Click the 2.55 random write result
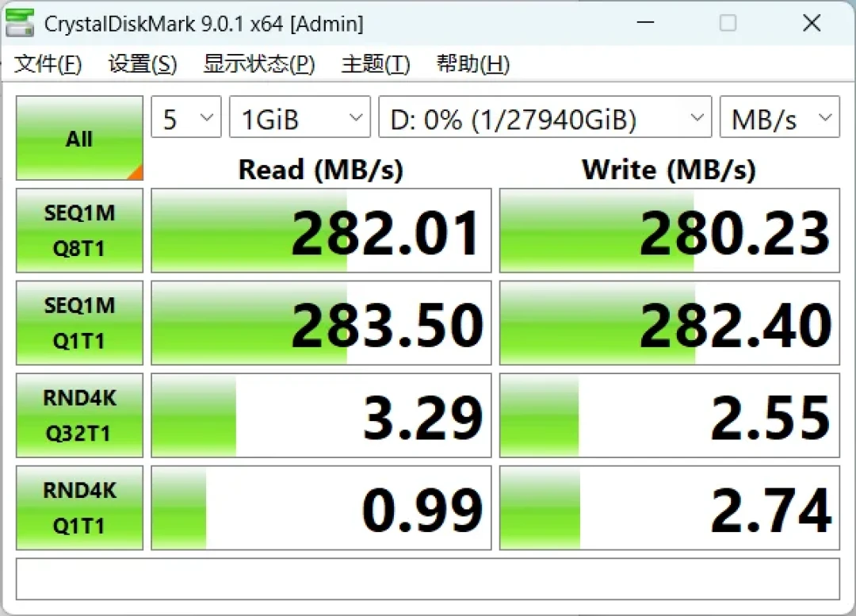Image resolution: width=856 pixels, height=616 pixels. [669, 415]
